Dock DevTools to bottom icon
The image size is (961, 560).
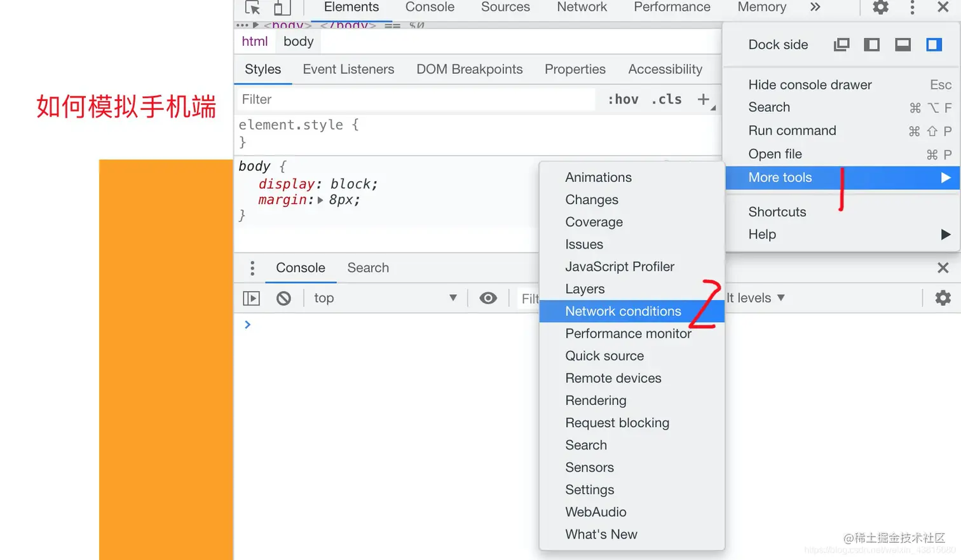903,44
